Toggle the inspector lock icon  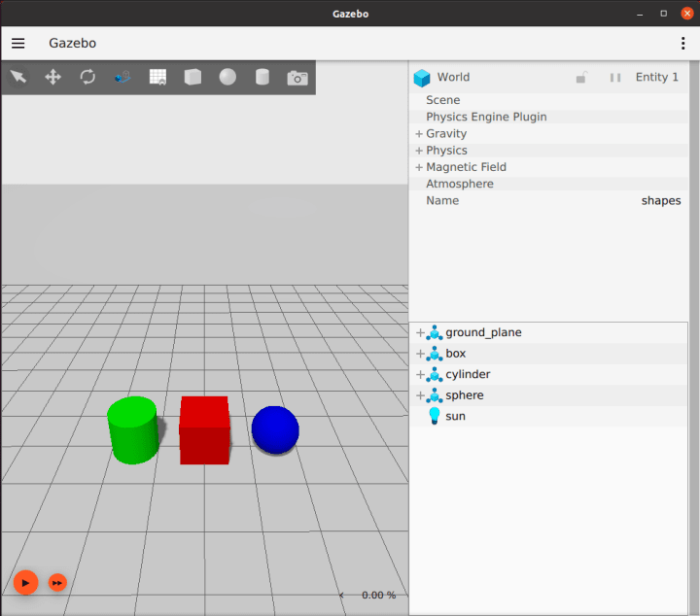click(580, 78)
